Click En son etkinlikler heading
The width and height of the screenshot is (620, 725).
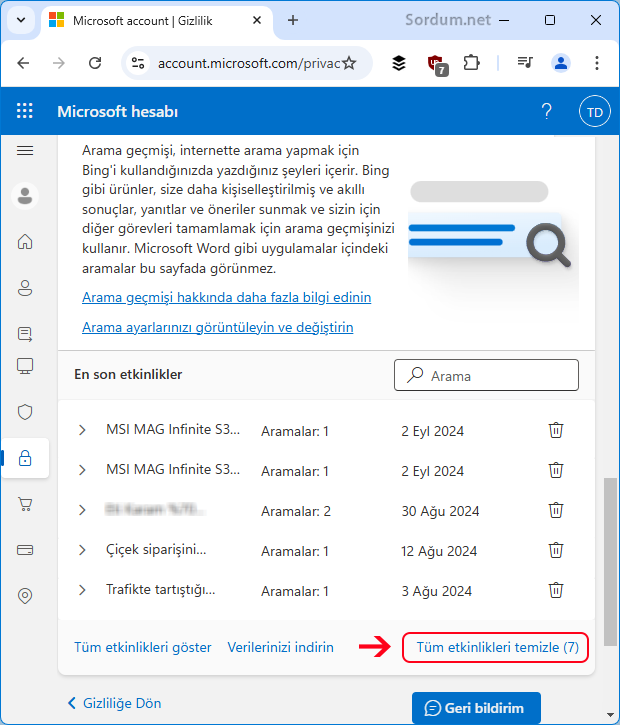tap(128, 374)
